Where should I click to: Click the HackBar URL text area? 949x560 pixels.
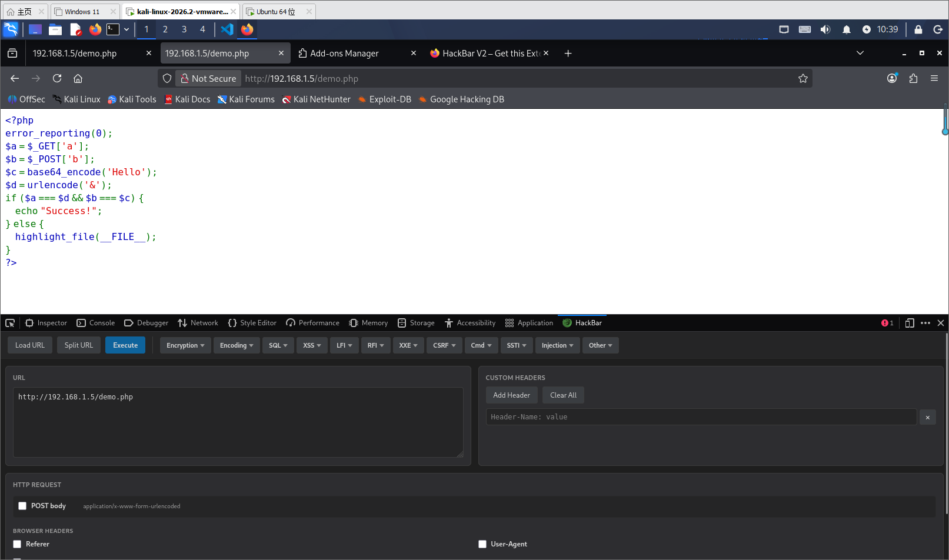coord(238,422)
